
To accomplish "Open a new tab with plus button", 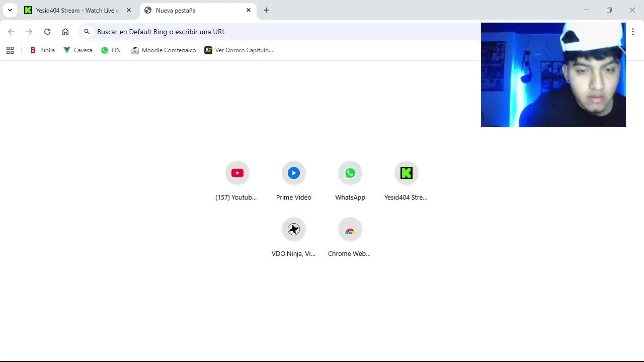I will tap(267, 10).
